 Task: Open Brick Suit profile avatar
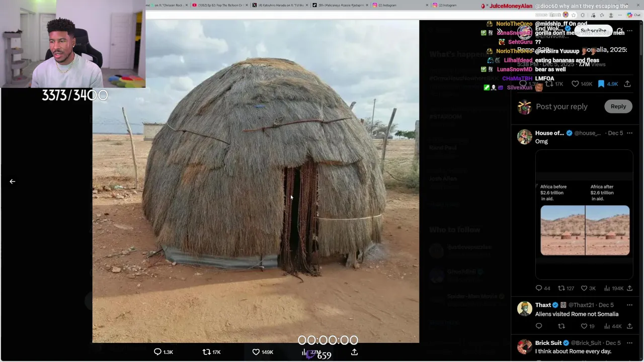(525, 347)
